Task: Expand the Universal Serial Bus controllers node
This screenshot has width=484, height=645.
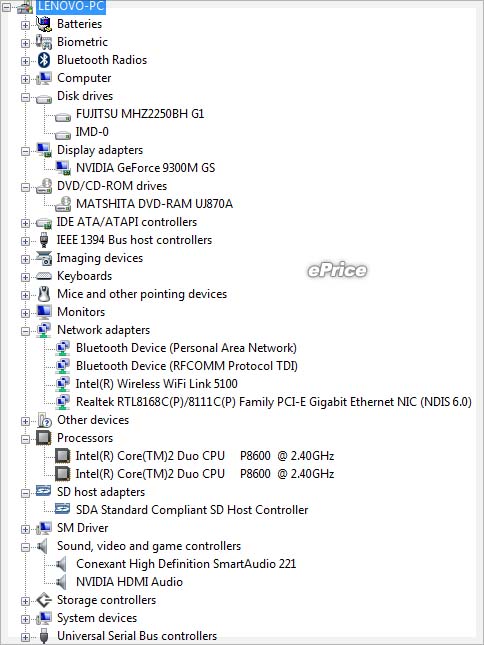Action: (25, 637)
